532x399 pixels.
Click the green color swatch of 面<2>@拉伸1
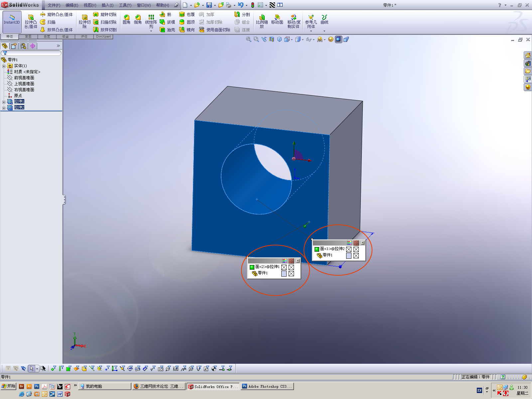coord(252,267)
